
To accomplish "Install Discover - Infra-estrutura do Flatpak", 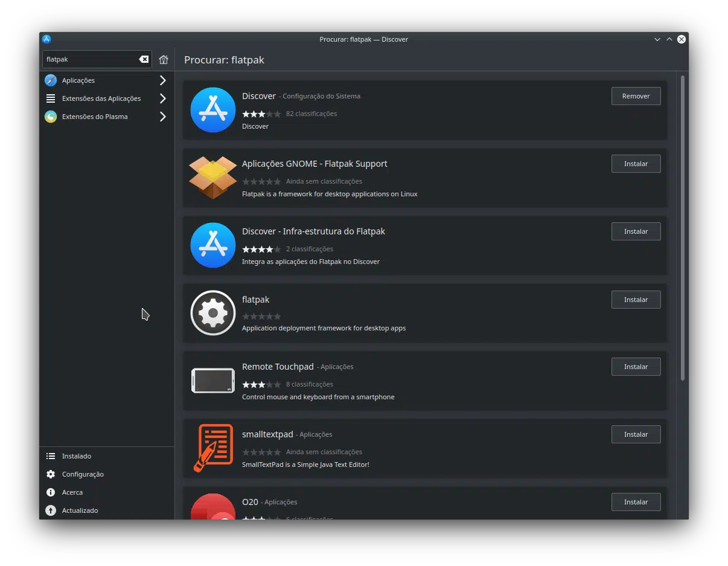I will coord(636,231).
